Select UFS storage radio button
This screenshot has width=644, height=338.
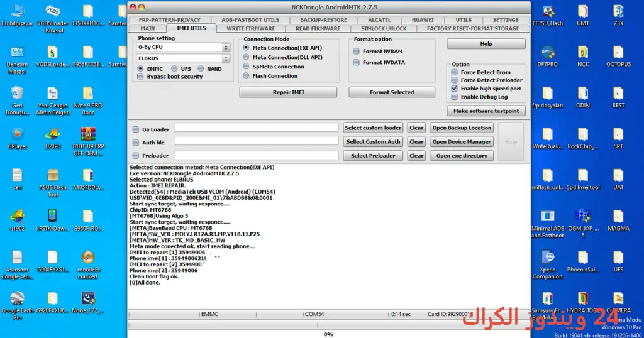(x=174, y=69)
